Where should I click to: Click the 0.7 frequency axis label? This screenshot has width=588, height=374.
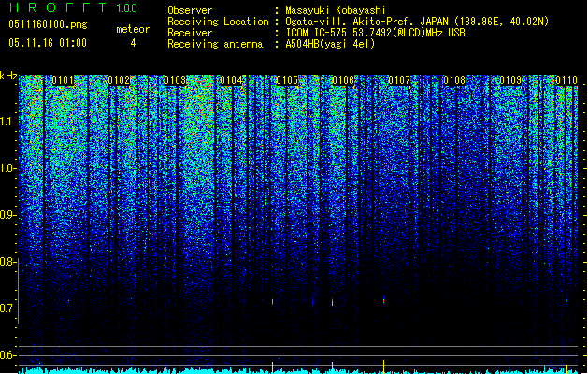[8, 309]
